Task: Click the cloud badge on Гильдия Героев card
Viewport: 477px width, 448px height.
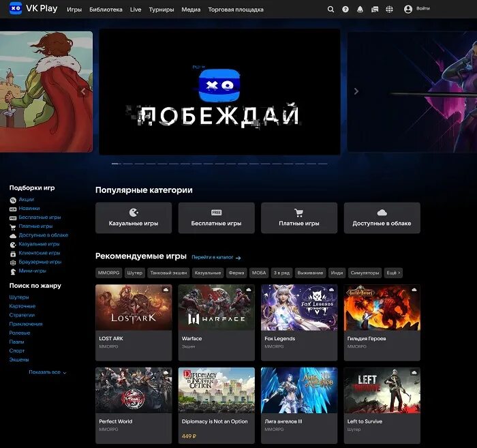Action: coord(414,289)
